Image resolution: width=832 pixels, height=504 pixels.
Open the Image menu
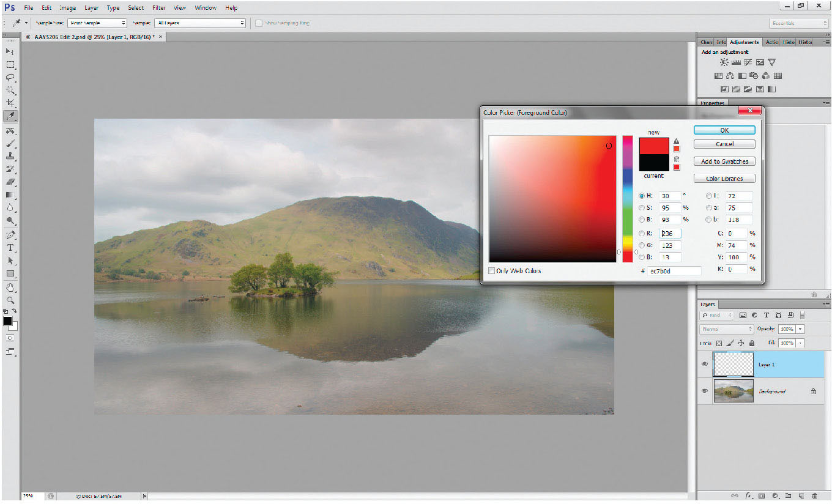(67, 8)
